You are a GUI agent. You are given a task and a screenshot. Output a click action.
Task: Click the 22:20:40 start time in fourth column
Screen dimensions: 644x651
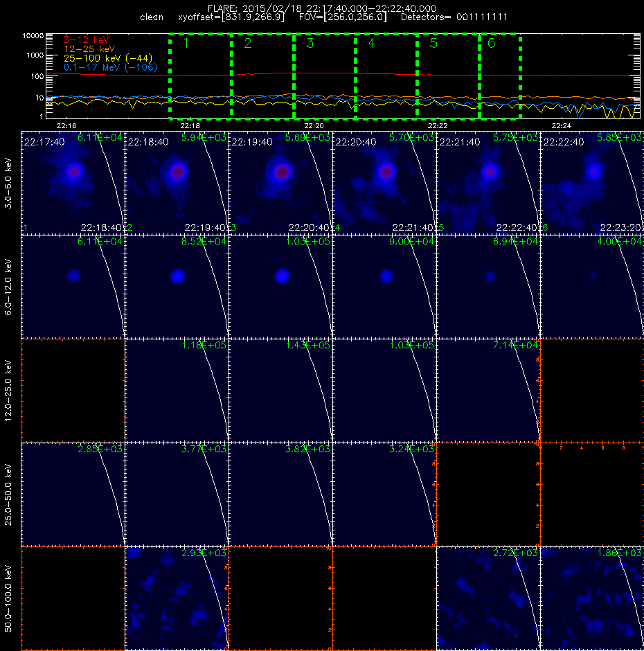coord(356,142)
